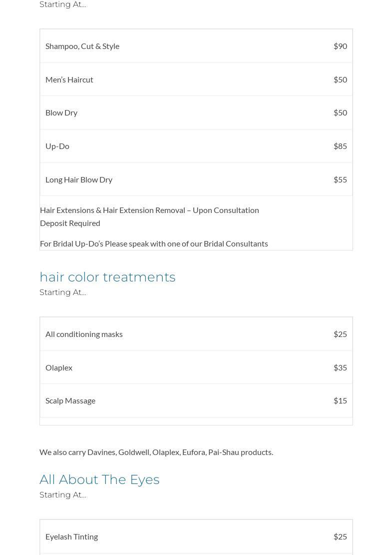Click the Blow Dry service label
Screen dimensions: 392x555
(61, 112)
